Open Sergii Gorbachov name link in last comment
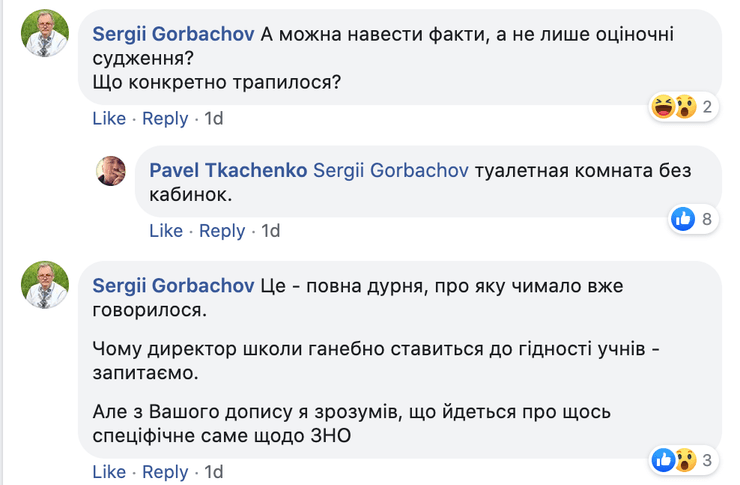Viewport: 740px width, 485px height. (x=173, y=286)
